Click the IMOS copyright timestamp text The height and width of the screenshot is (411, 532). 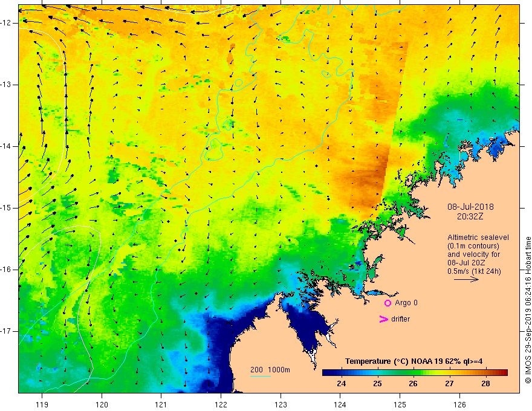[x=528, y=310]
